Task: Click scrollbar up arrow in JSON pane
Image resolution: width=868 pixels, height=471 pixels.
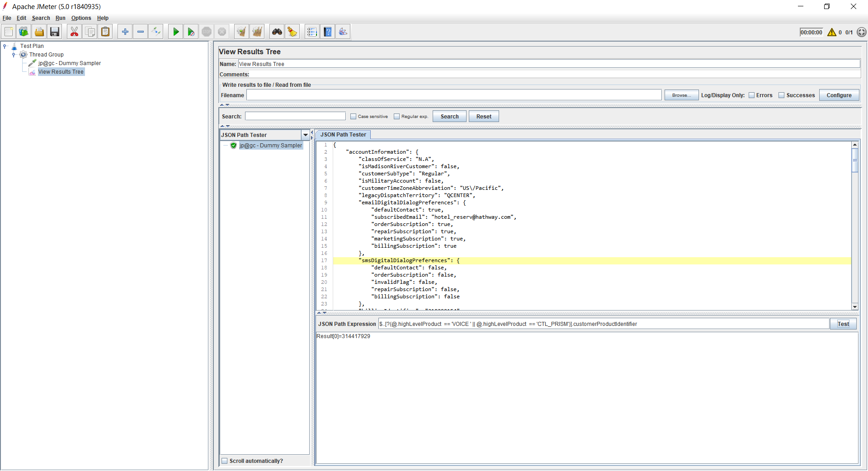Action: [x=855, y=145]
